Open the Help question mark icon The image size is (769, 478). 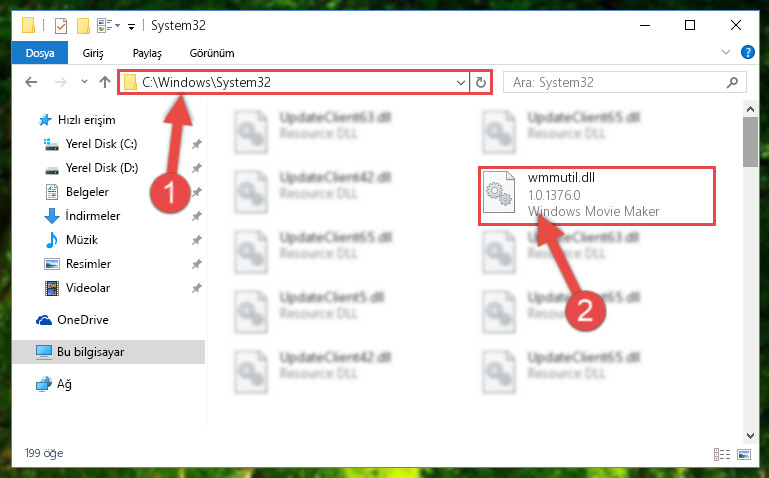point(747,52)
